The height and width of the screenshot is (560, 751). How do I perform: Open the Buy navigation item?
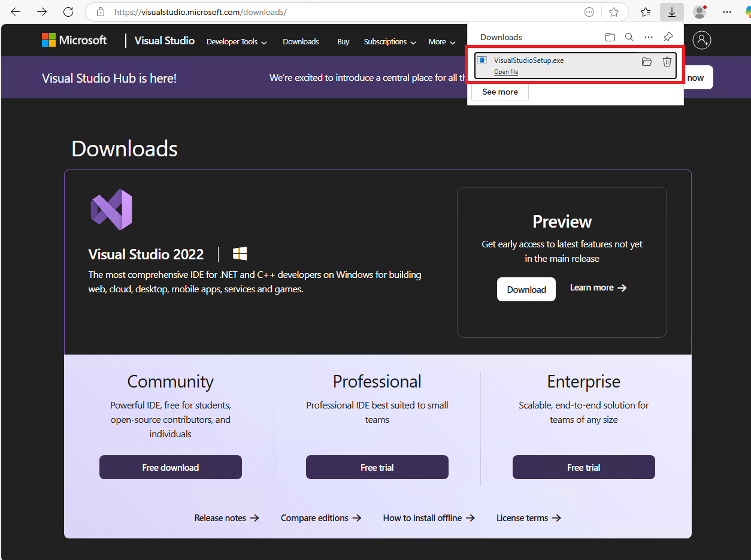343,42
